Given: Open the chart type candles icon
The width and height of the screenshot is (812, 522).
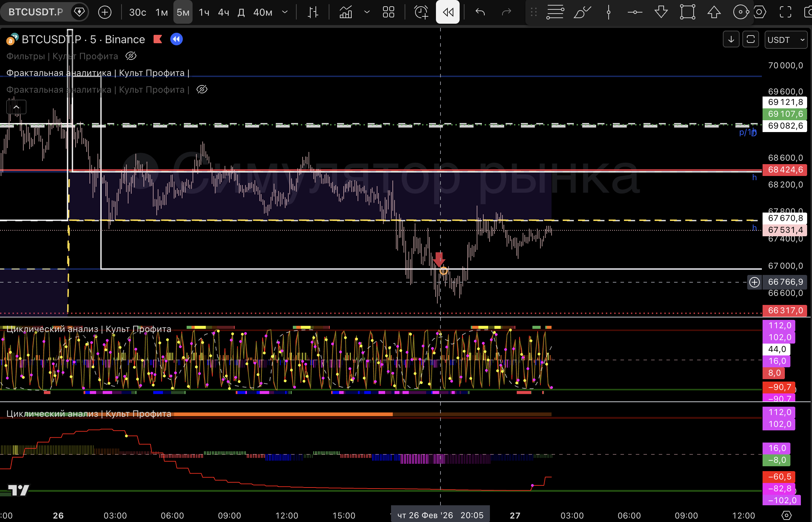Looking at the screenshot, I should pyautogui.click(x=313, y=13).
